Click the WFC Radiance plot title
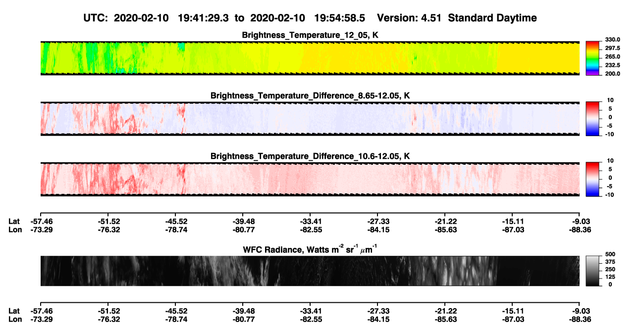The image size is (644, 330). [x=310, y=249]
